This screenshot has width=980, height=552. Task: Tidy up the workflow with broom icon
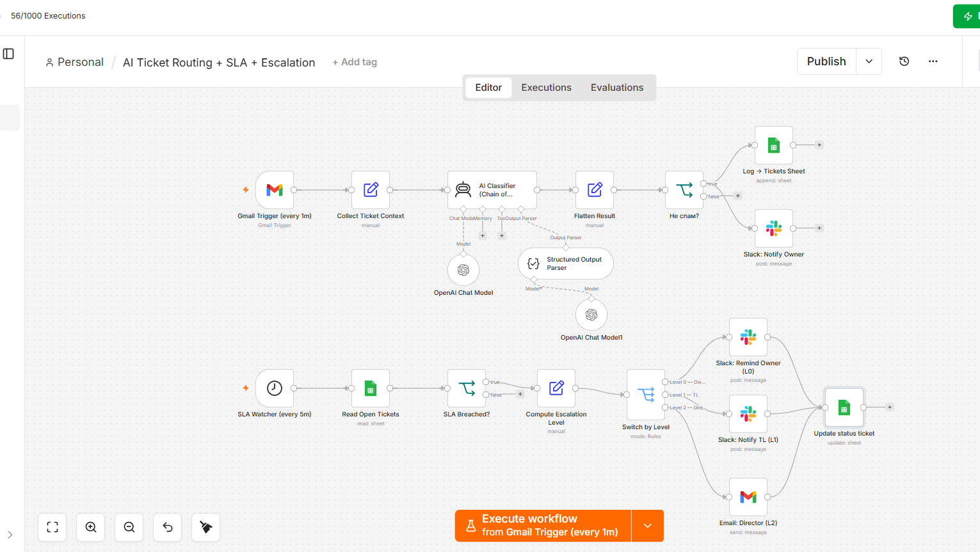click(206, 527)
